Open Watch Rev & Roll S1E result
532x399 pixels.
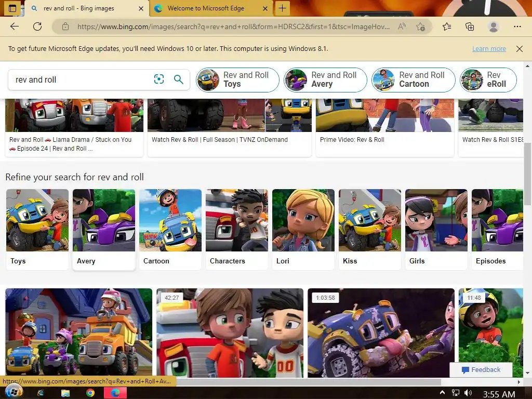[490, 128]
